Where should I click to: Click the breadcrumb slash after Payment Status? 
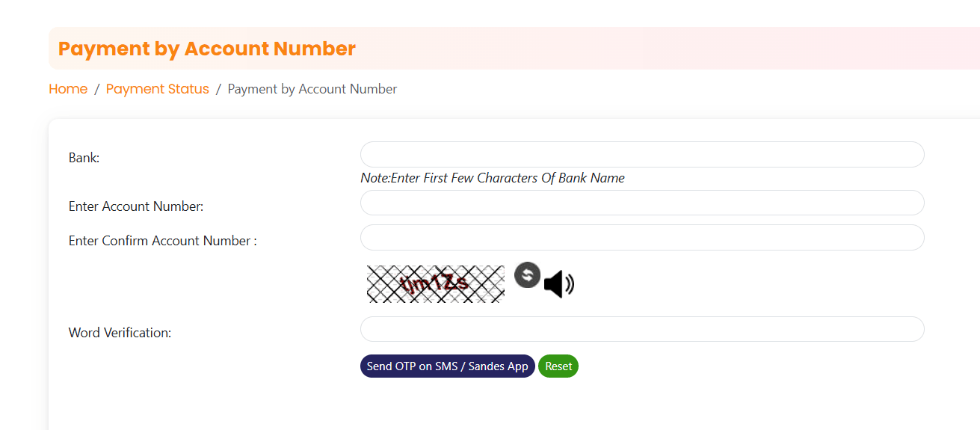[x=218, y=89]
